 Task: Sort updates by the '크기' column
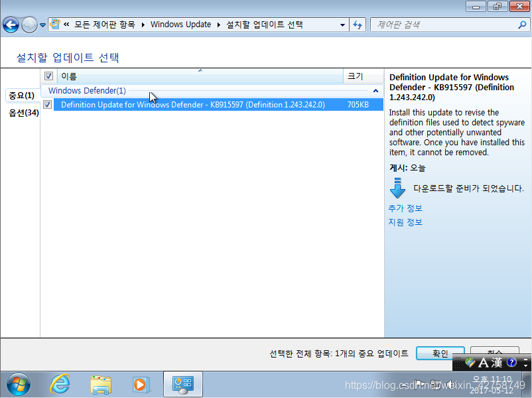point(364,76)
